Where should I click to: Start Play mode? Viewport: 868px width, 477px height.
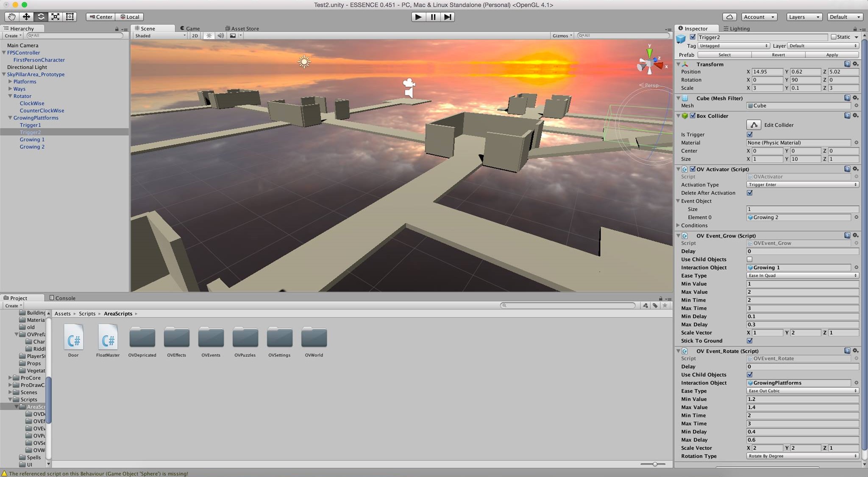[418, 17]
